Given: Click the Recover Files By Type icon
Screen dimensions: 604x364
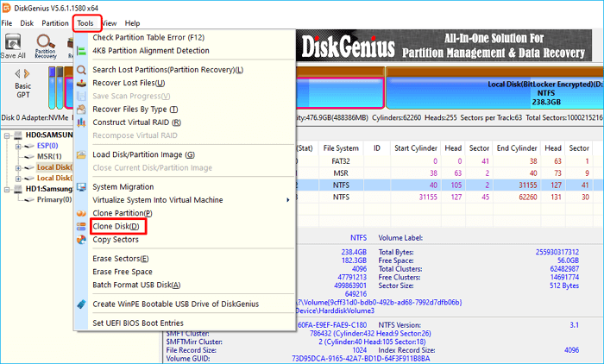Looking at the screenshot, I should click(x=81, y=110).
